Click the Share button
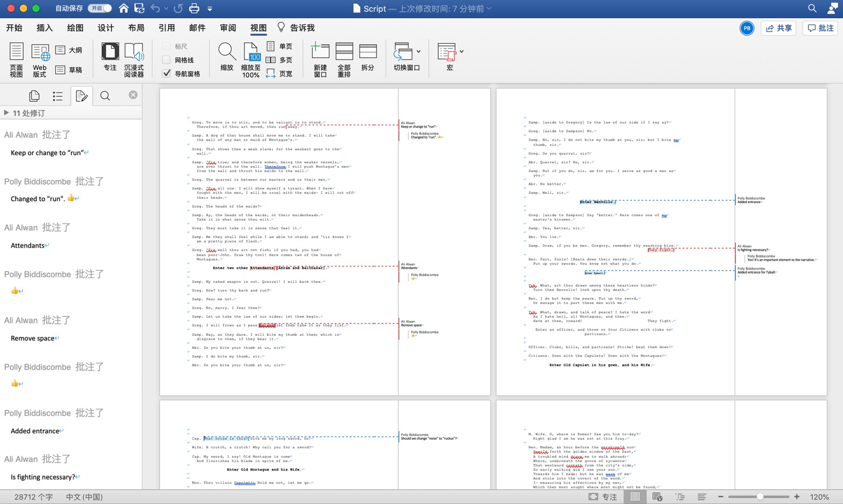This screenshot has height=504, width=843. click(x=779, y=28)
